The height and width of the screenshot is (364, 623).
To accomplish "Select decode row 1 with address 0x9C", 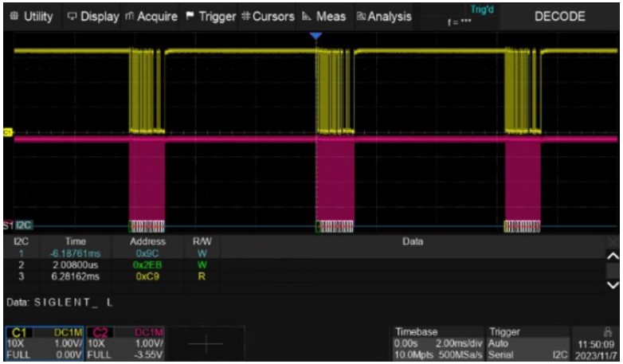I will (147, 251).
